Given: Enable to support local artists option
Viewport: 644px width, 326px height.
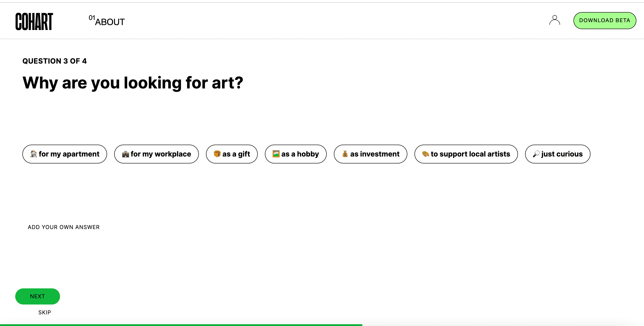Looking at the screenshot, I should pos(466,154).
